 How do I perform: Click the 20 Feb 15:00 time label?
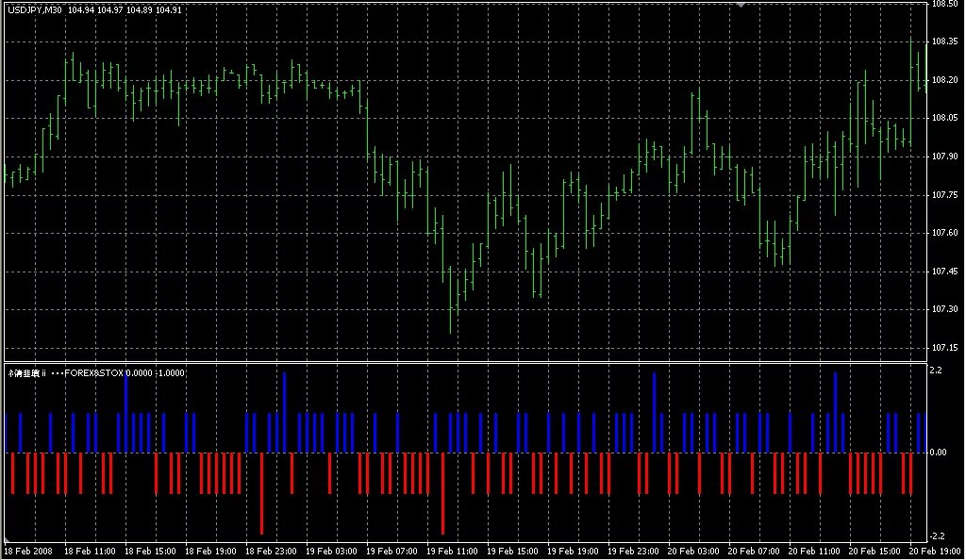(874, 552)
